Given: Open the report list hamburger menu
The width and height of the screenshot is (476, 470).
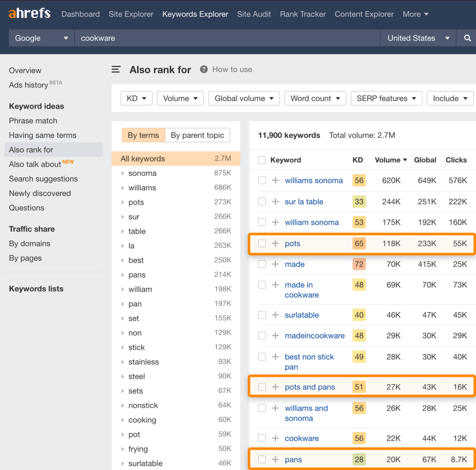Looking at the screenshot, I should pos(116,70).
